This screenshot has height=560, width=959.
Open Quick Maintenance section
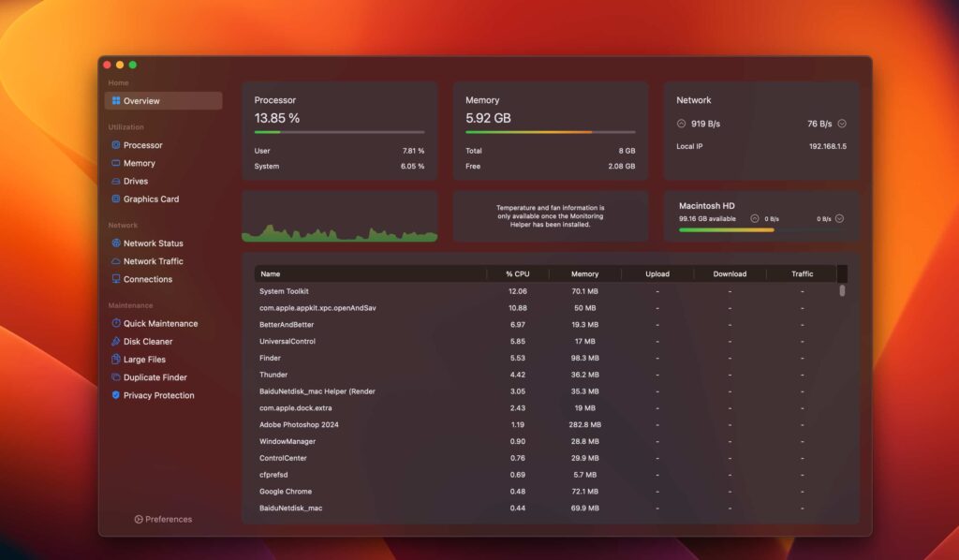pyautogui.click(x=160, y=324)
